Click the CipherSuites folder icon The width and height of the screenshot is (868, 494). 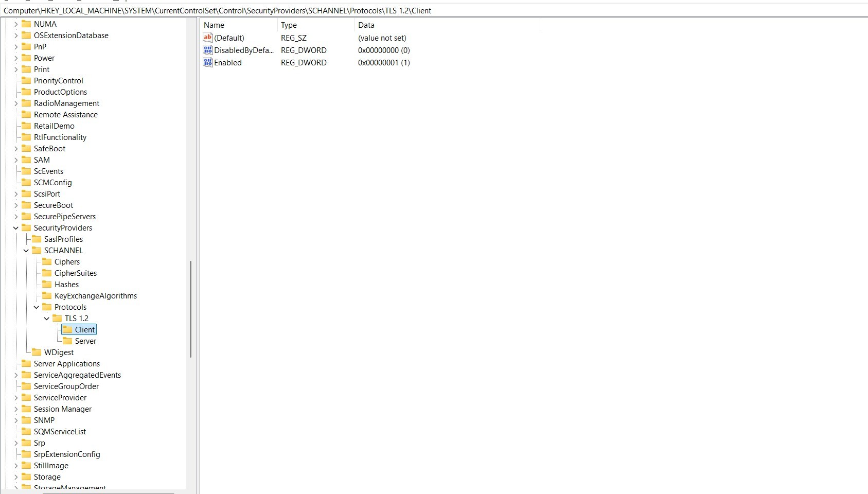[x=47, y=273]
